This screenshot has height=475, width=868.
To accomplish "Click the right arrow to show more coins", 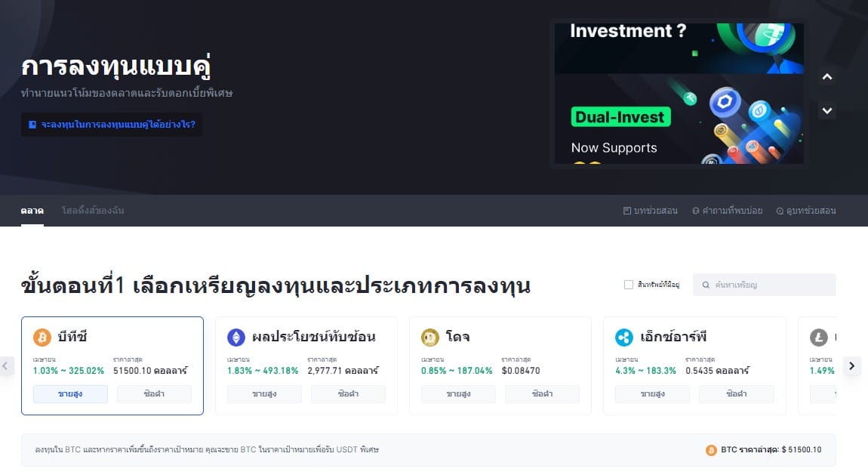I will (x=852, y=366).
